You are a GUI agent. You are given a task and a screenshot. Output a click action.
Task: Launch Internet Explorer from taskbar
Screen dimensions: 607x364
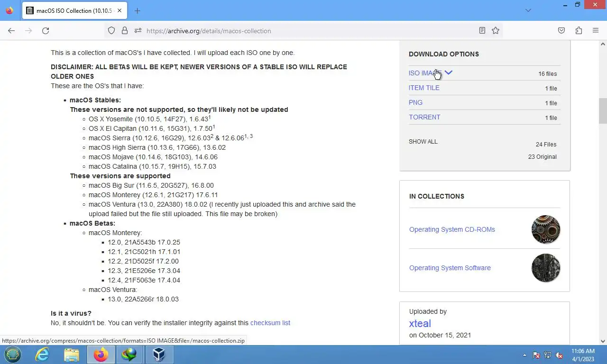pyautogui.click(x=42, y=355)
